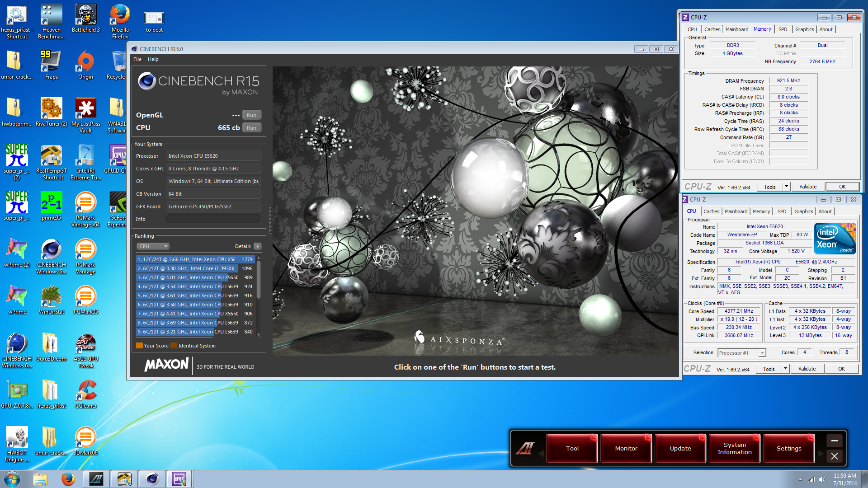The image size is (868, 488).
Task: Open the wPrime (2) desktop icon
Action: click(x=17, y=253)
